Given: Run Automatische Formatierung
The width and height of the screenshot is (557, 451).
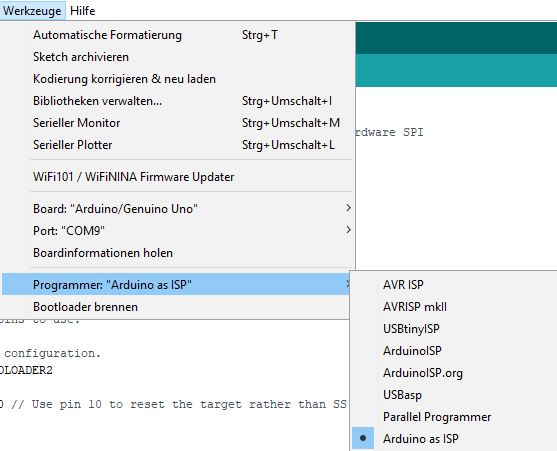Looking at the screenshot, I should [179, 35].
